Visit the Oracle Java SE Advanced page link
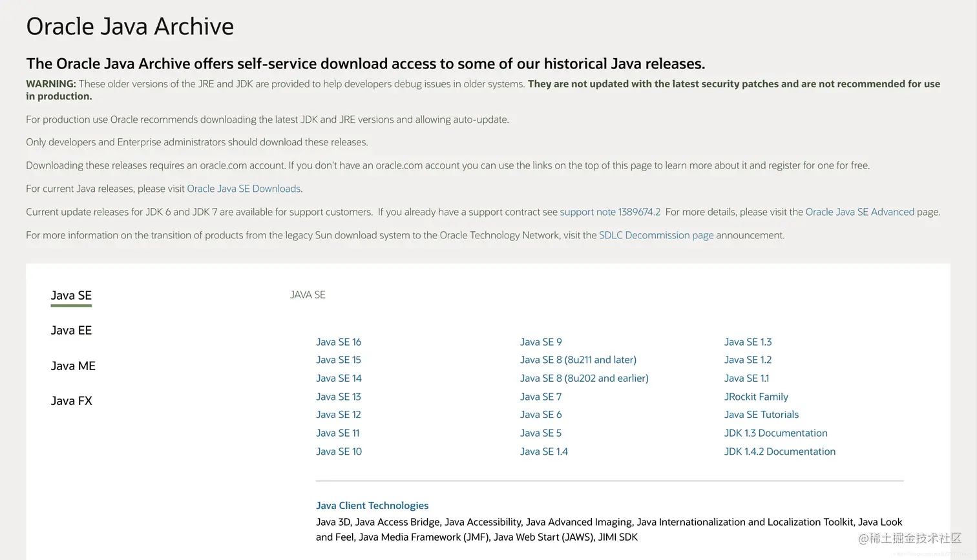This screenshot has height=560, width=977. pyautogui.click(x=859, y=212)
